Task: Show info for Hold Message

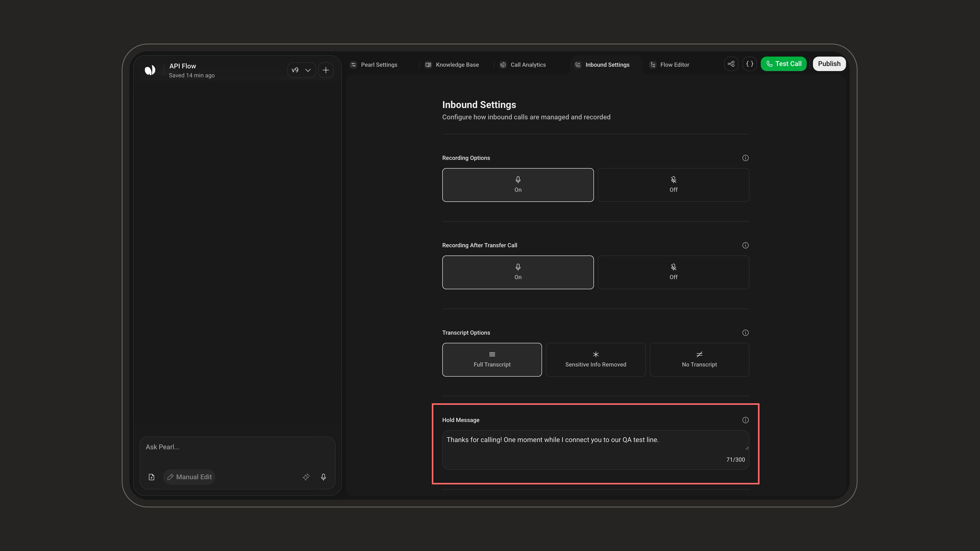Action: point(745,420)
